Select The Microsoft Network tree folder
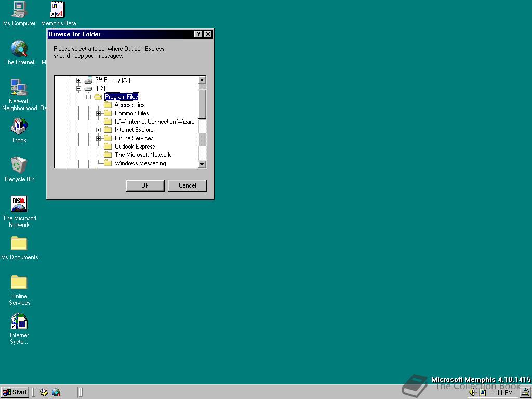This screenshot has height=399, width=532. pos(143,155)
